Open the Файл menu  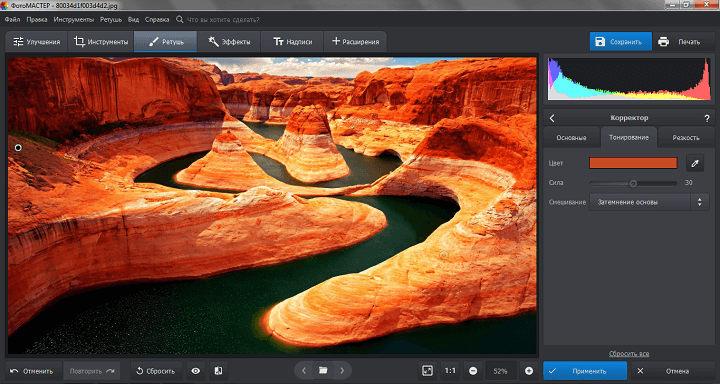pyautogui.click(x=12, y=20)
